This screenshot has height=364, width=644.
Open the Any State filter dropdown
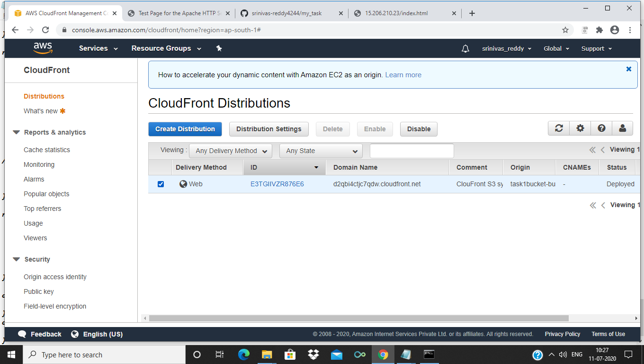[x=321, y=151]
